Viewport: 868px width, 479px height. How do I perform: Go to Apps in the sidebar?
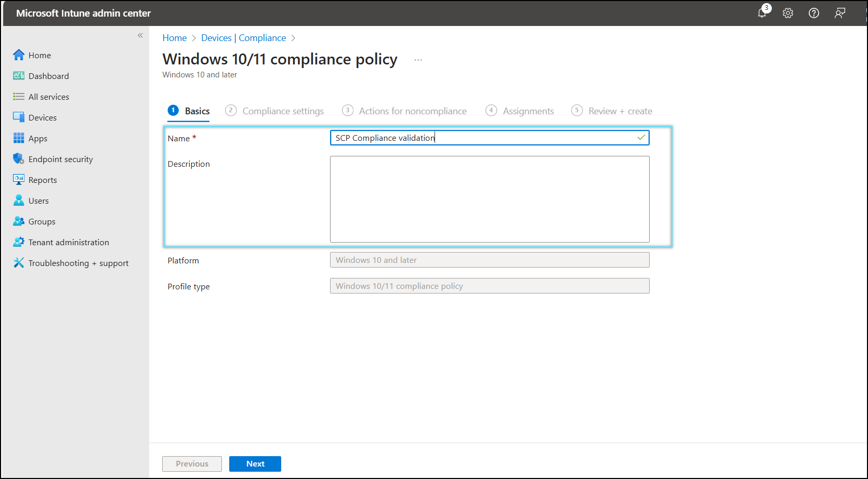pos(38,138)
